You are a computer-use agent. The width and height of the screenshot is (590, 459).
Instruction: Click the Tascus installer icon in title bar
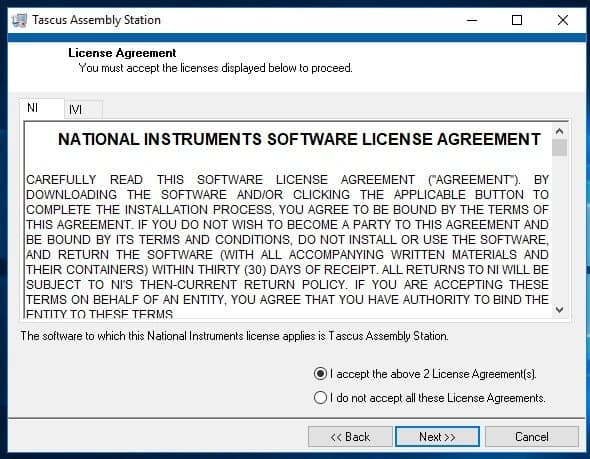coord(19,20)
